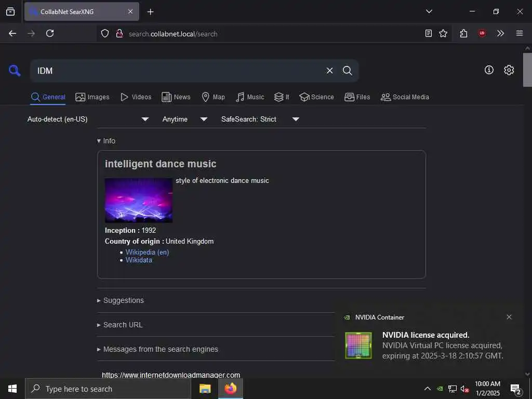Toggle reader view in address bar
Viewport: 532px width, 399px height.
tap(429, 33)
